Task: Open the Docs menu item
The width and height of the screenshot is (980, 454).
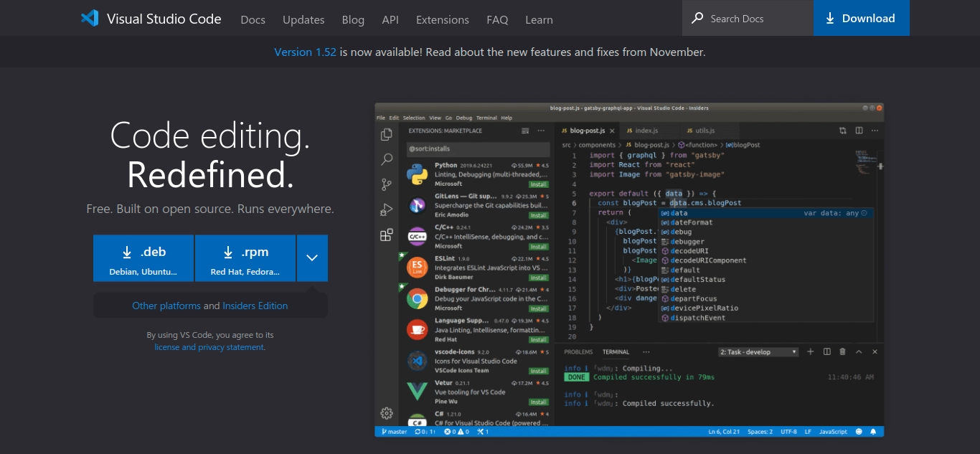Action: [253, 19]
